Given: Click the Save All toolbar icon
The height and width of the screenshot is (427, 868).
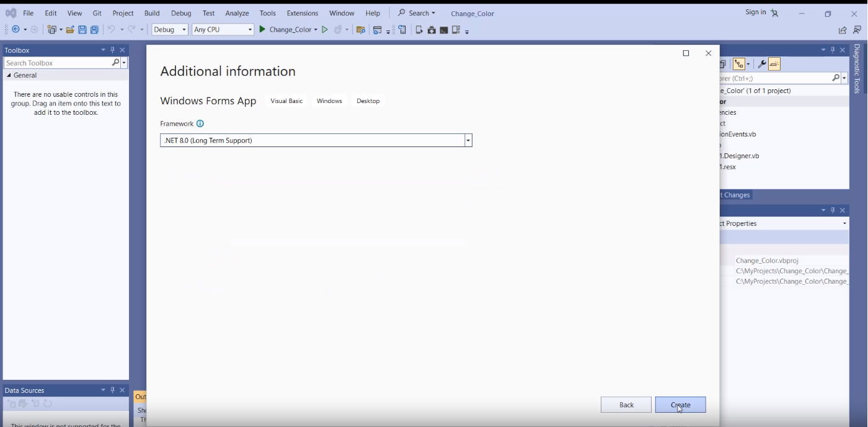Looking at the screenshot, I should (94, 30).
